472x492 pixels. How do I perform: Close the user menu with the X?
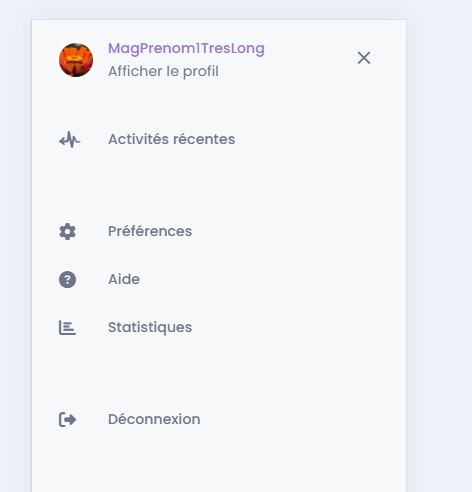click(x=364, y=58)
